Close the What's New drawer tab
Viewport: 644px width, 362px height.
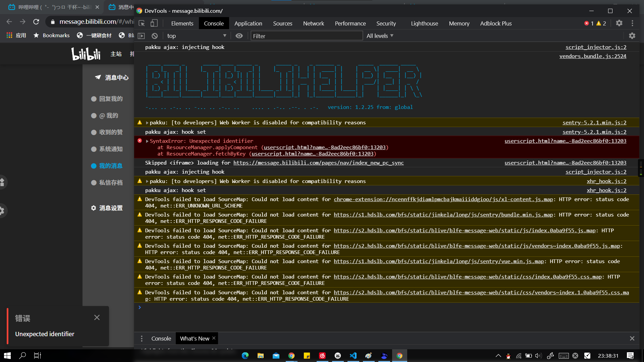214,338
